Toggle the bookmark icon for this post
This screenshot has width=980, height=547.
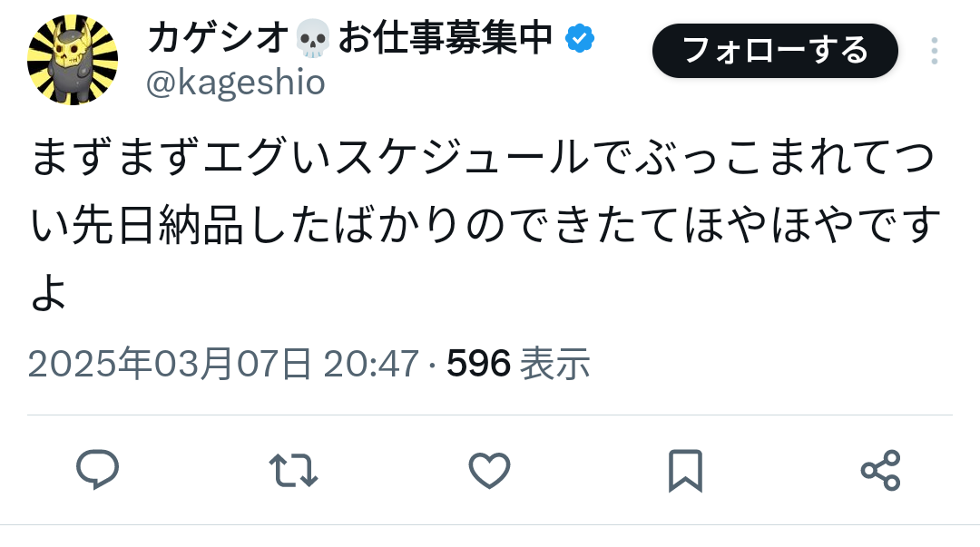tap(685, 470)
